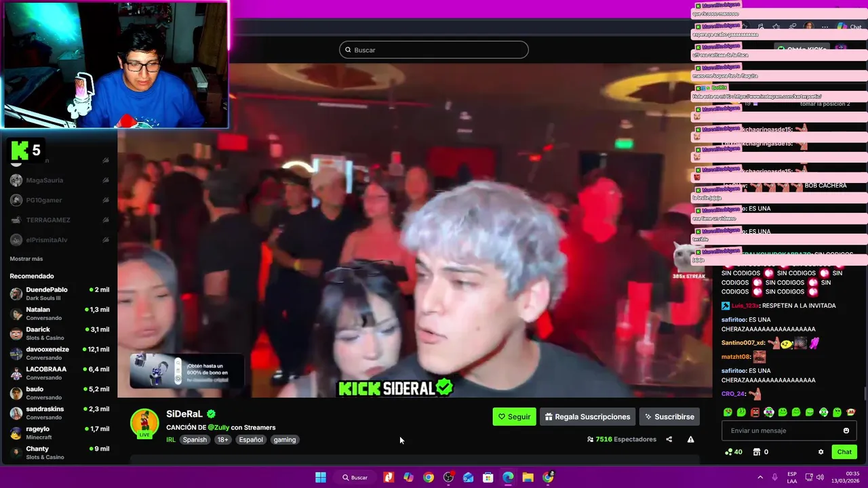Open DuendePablo avatar in Recomendado

pos(16,293)
